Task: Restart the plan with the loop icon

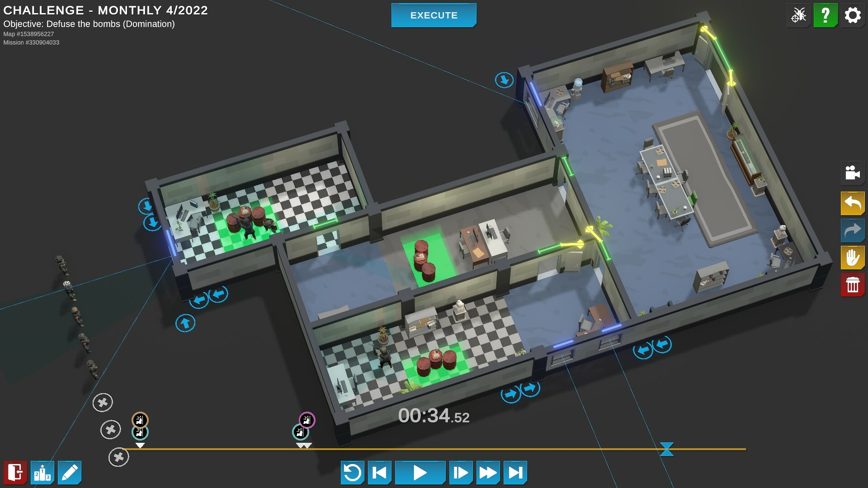Action: 353,473
